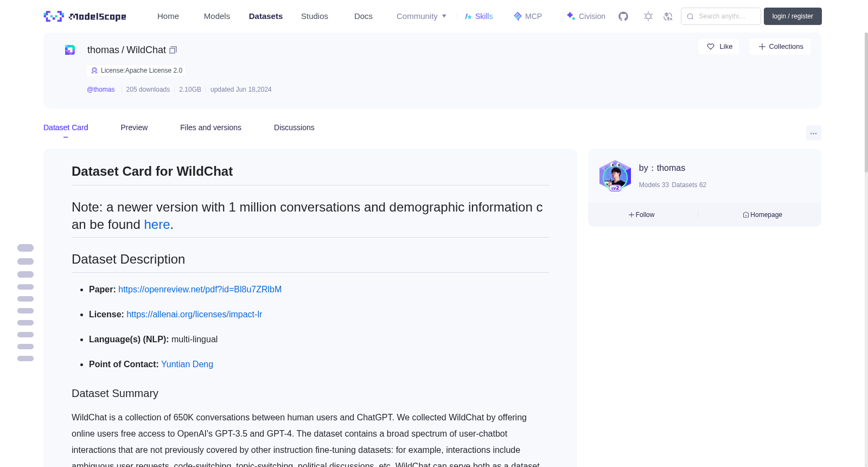This screenshot has height=467, width=868.
Task: Open the Datasets section
Action: click(x=266, y=16)
